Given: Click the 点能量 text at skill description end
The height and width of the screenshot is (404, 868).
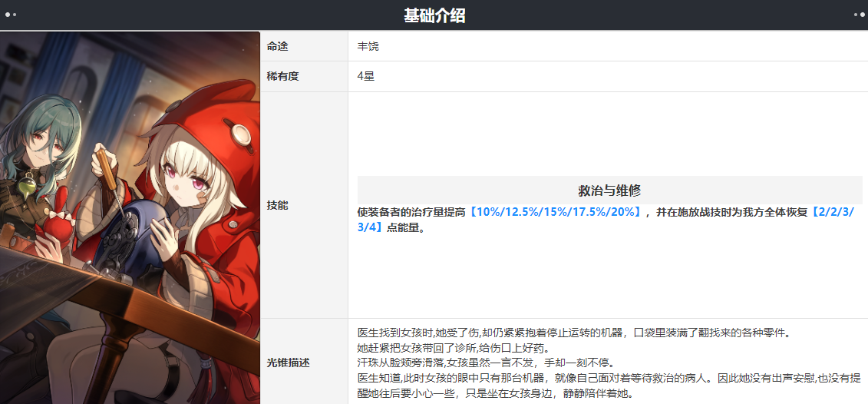Looking at the screenshot, I should click(x=406, y=228).
